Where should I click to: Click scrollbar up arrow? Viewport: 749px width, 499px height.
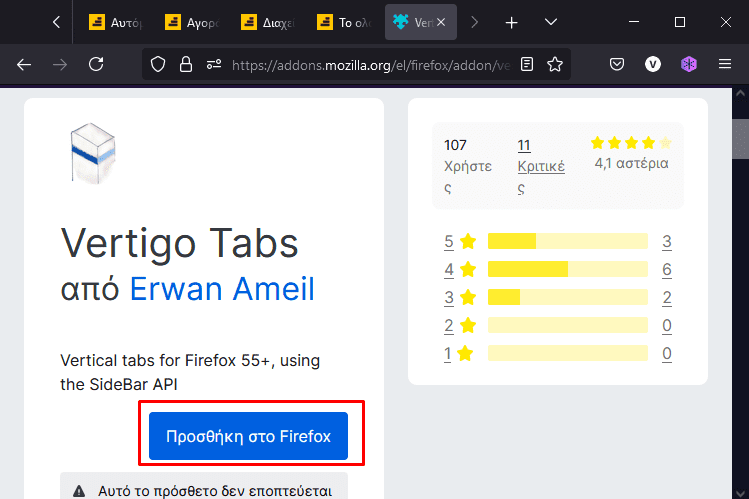[740, 94]
